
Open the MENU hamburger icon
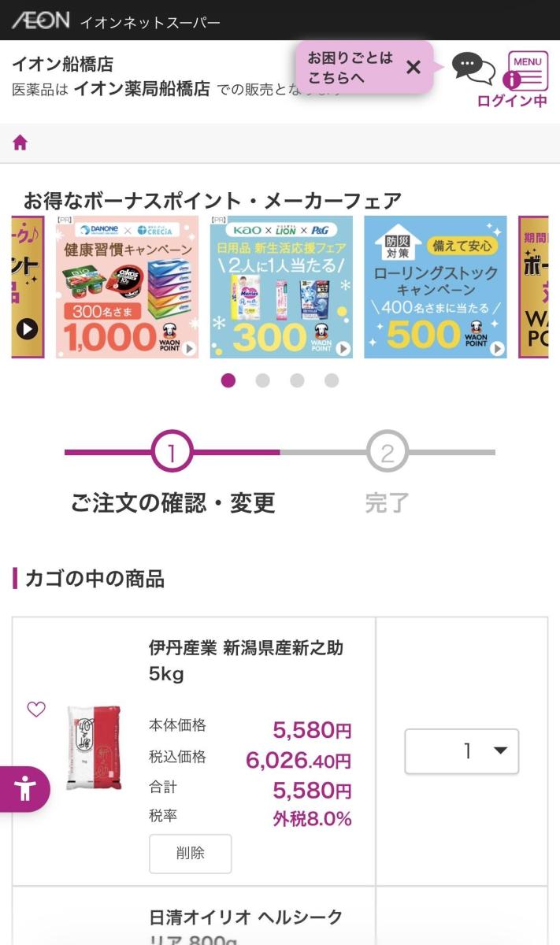click(x=528, y=71)
